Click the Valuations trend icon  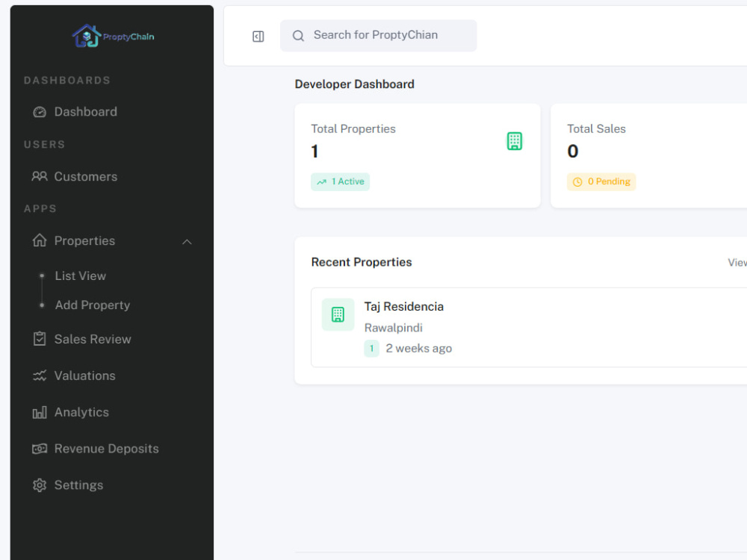[40, 376]
